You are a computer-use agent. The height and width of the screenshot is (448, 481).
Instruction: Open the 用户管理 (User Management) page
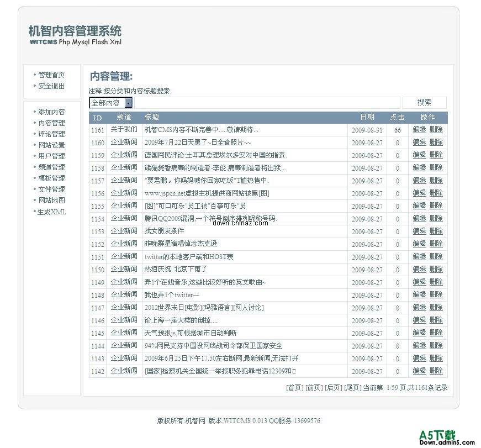tap(52, 156)
